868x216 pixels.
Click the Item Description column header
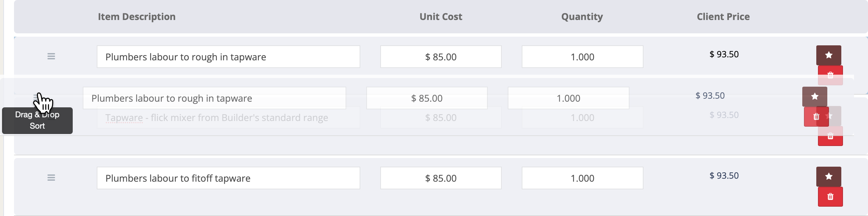click(x=136, y=16)
